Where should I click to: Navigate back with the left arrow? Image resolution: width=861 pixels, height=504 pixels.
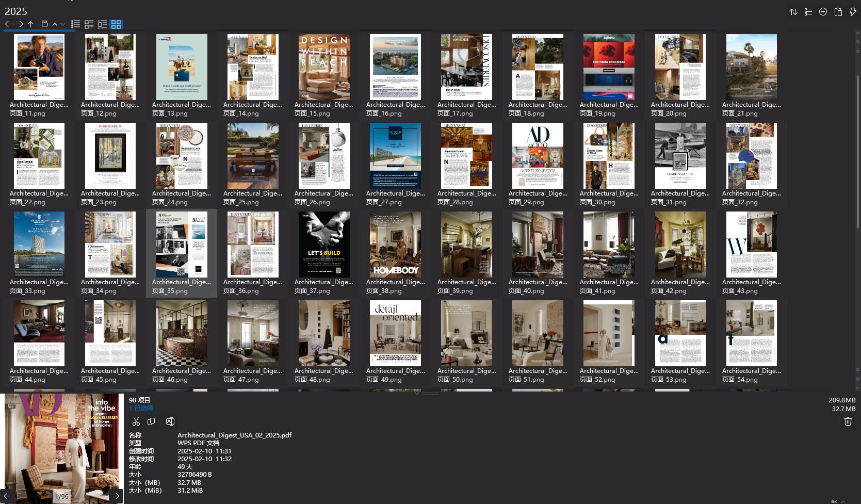tap(8, 24)
